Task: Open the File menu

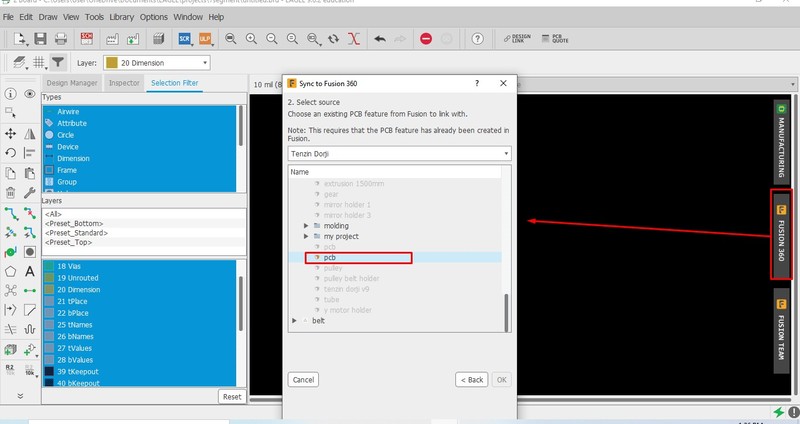Action: coord(8,17)
